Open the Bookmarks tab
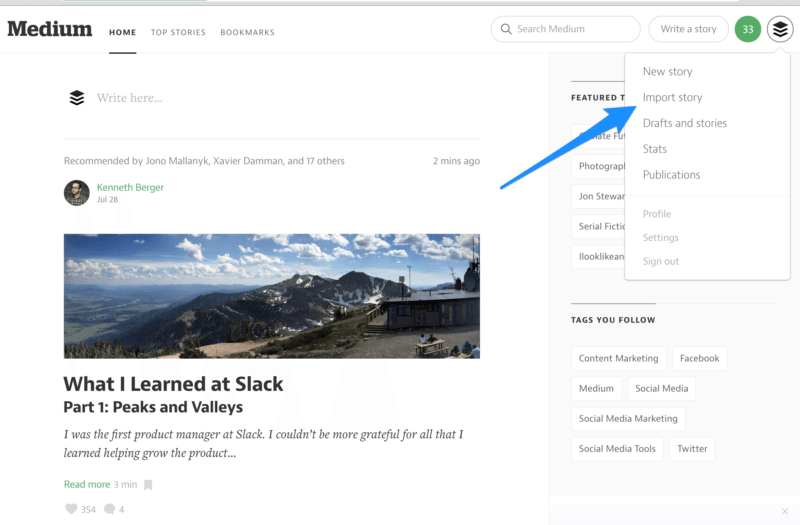Viewport: 800px width, 525px height. point(247,32)
